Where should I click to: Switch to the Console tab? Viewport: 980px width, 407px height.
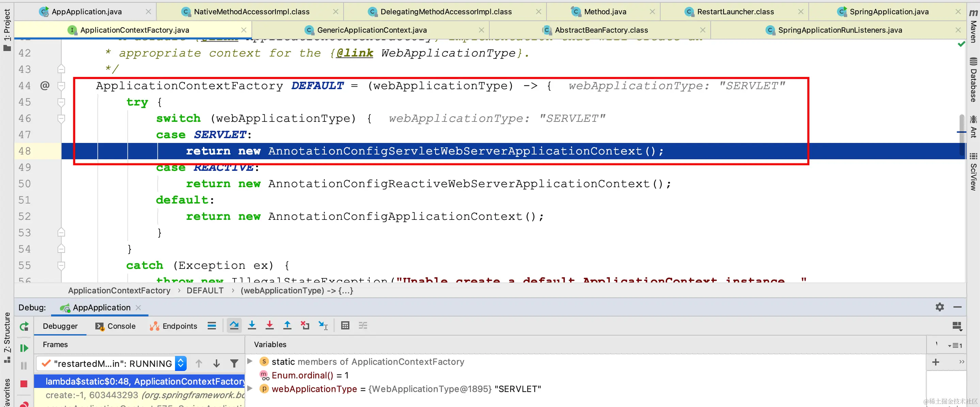pyautogui.click(x=116, y=326)
